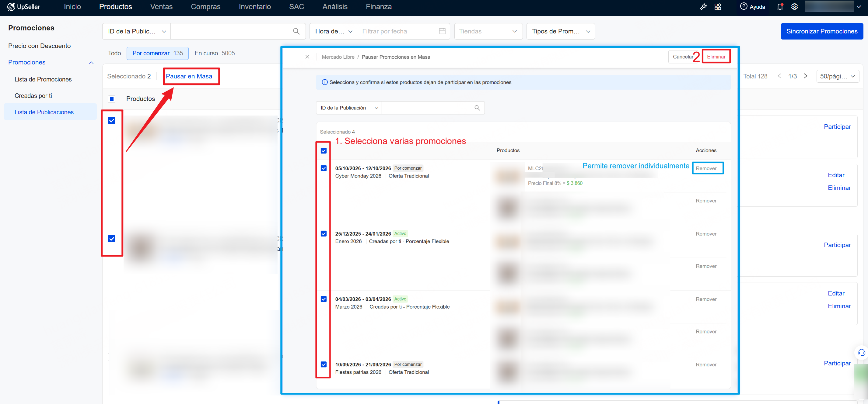
Task: Go to the next page arrow
Action: pos(805,76)
